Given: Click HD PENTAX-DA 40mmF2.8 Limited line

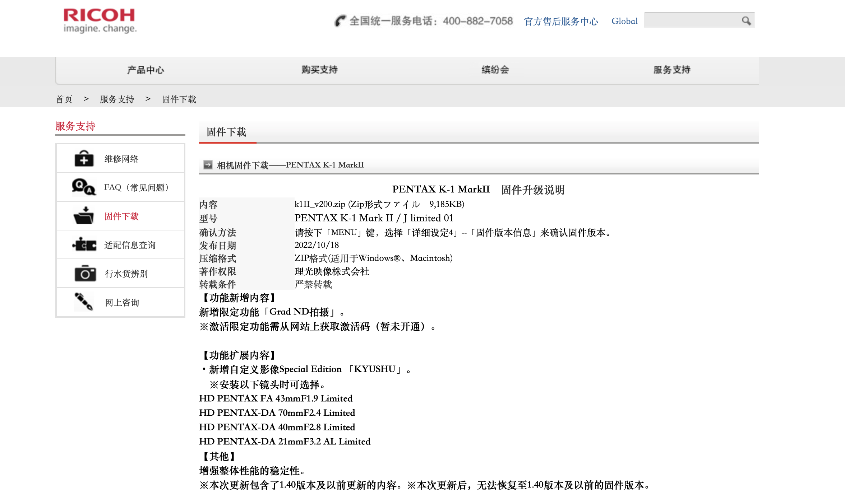Looking at the screenshot, I should click(277, 427).
